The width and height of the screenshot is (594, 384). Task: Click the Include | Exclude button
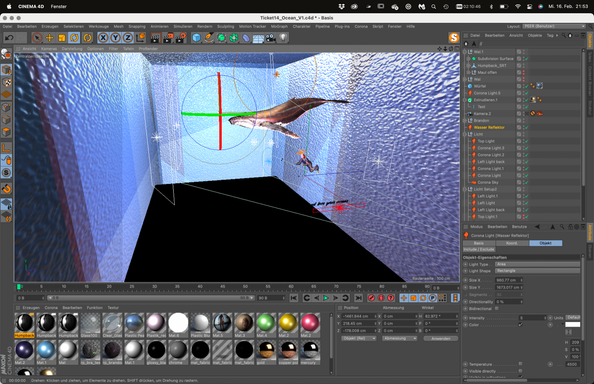479,249
